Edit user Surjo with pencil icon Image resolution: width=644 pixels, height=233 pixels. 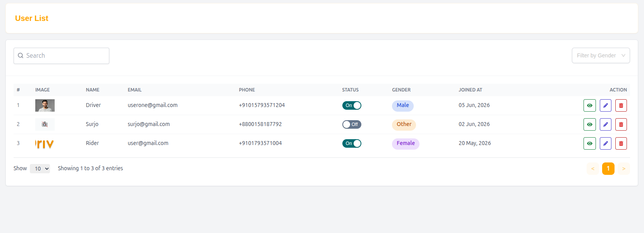pyautogui.click(x=605, y=124)
